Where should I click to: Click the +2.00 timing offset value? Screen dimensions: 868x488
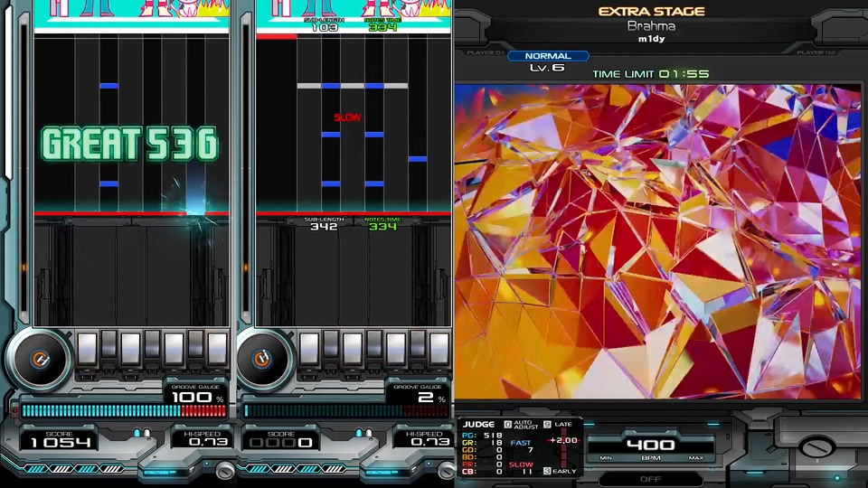(x=563, y=440)
